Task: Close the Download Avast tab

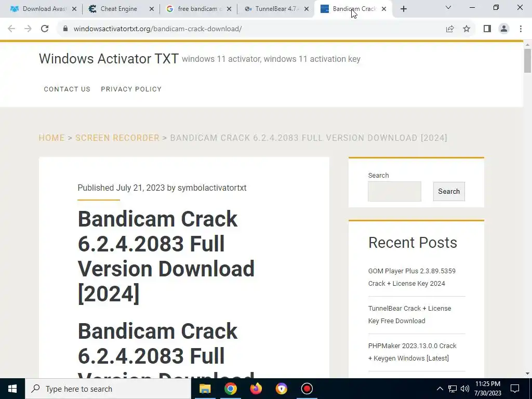Action: pyautogui.click(x=74, y=9)
